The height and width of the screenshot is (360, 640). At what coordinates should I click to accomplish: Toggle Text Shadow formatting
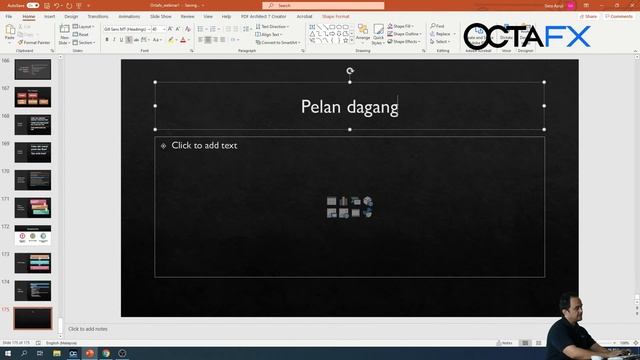129,40
